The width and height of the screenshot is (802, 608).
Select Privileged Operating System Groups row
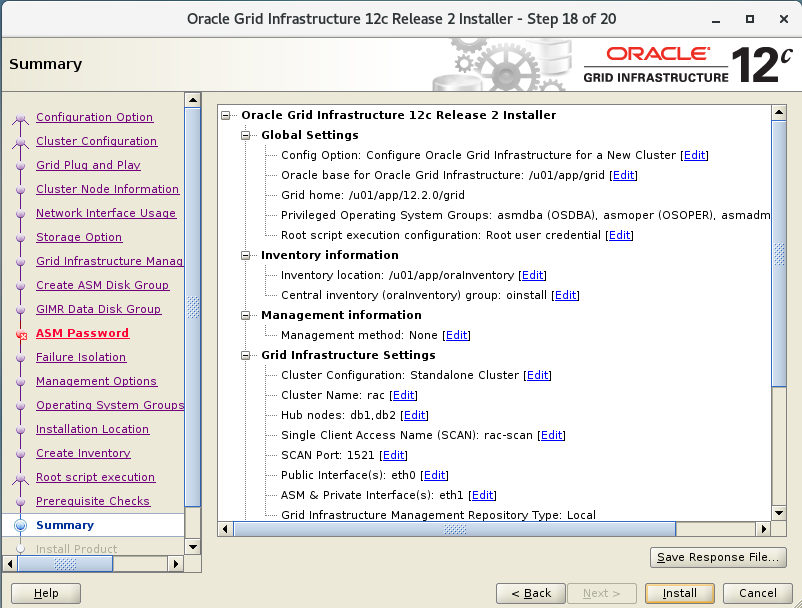point(525,215)
